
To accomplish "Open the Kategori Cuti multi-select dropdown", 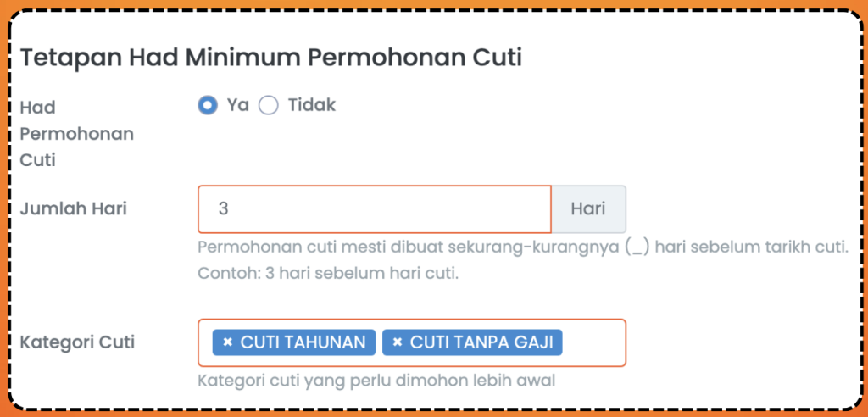I will [x=593, y=342].
